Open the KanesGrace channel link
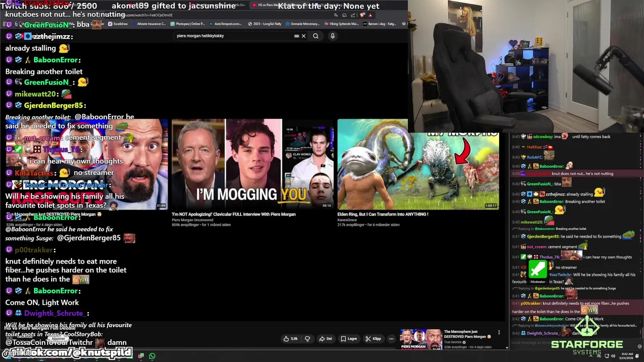This screenshot has height=362, width=644. pyautogui.click(x=348, y=220)
